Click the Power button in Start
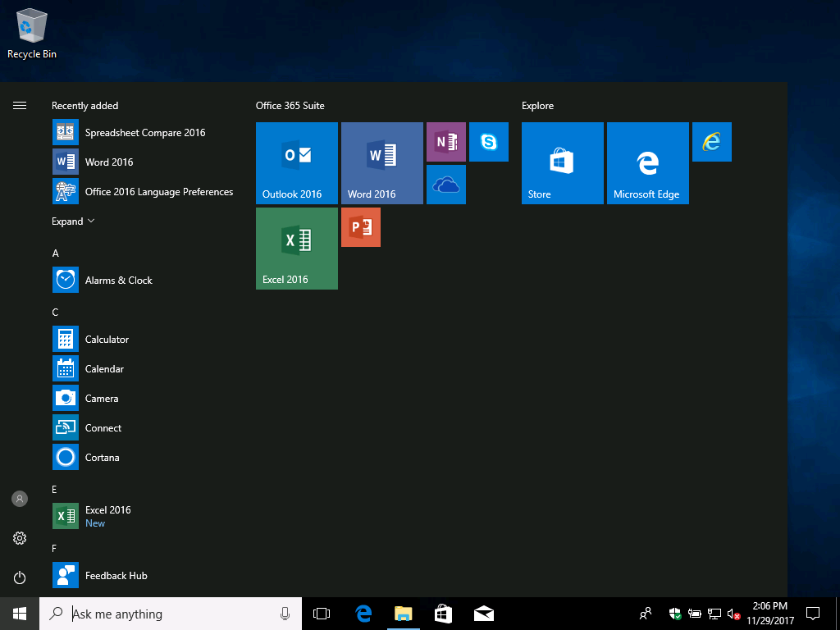This screenshot has height=630, width=840. click(20, 577)
